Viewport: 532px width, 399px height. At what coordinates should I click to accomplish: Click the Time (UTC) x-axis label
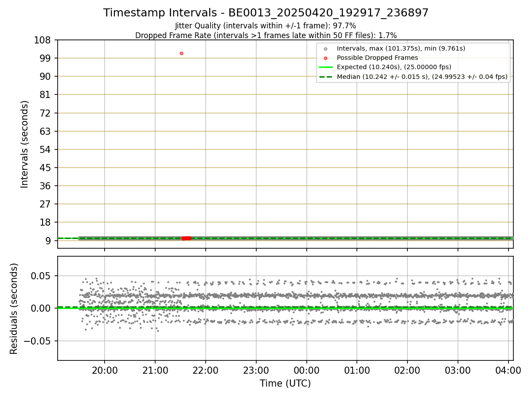285,383
